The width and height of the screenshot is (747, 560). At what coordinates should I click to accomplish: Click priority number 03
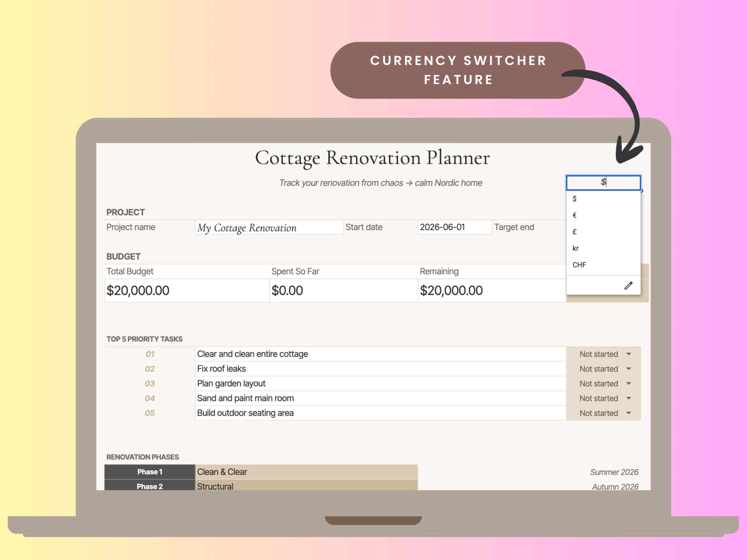pos(150,384)
